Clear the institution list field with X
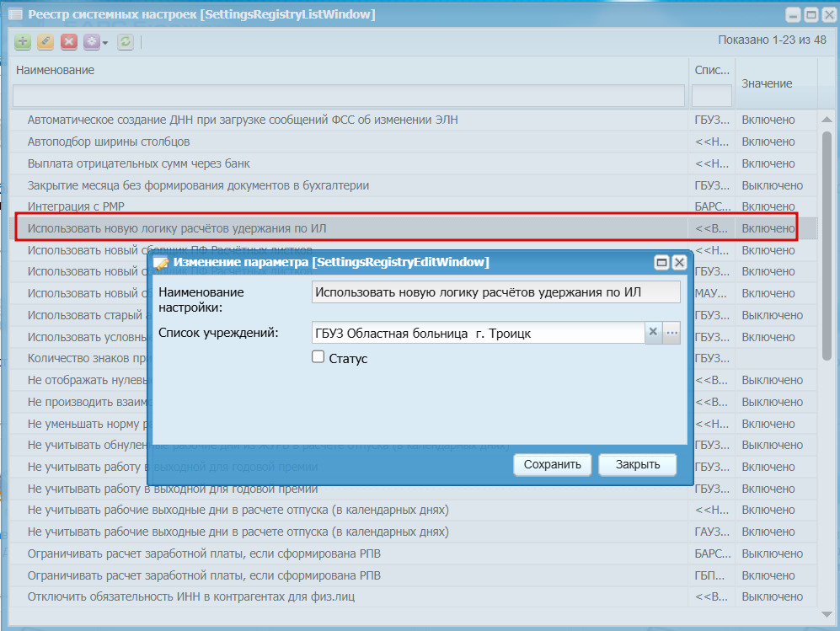This screenshot has height=631, width=840. pos(653,333)
